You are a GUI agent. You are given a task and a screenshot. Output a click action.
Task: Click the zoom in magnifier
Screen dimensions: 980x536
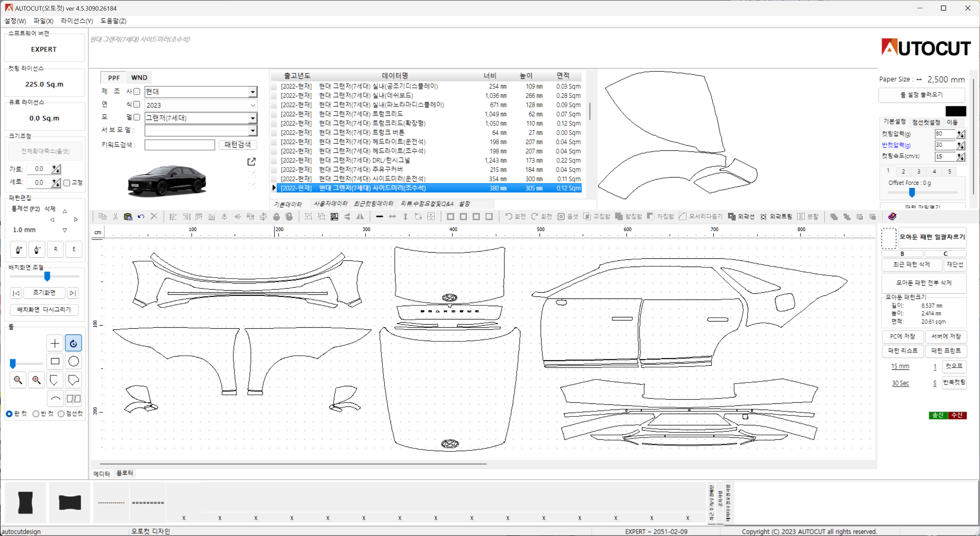[37, 380]
